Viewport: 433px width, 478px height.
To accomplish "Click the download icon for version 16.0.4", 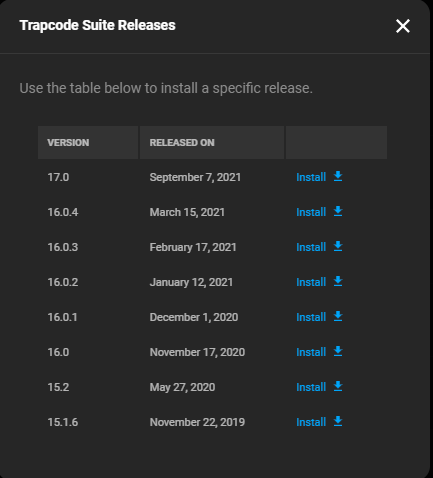I will click(x=338, y=211).
